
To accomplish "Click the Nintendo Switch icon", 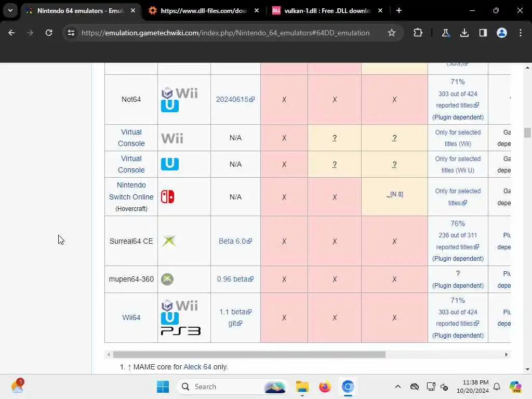I will click(167, 197).
